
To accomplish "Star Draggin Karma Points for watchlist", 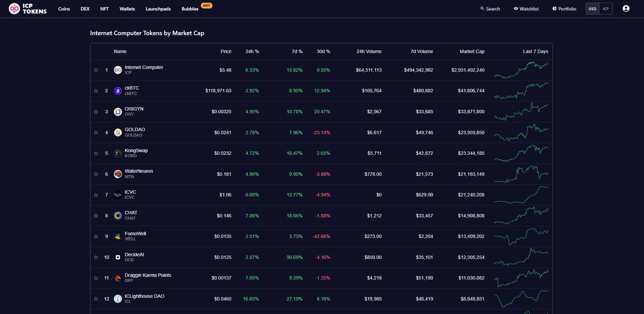I will (x=96, y=278).
